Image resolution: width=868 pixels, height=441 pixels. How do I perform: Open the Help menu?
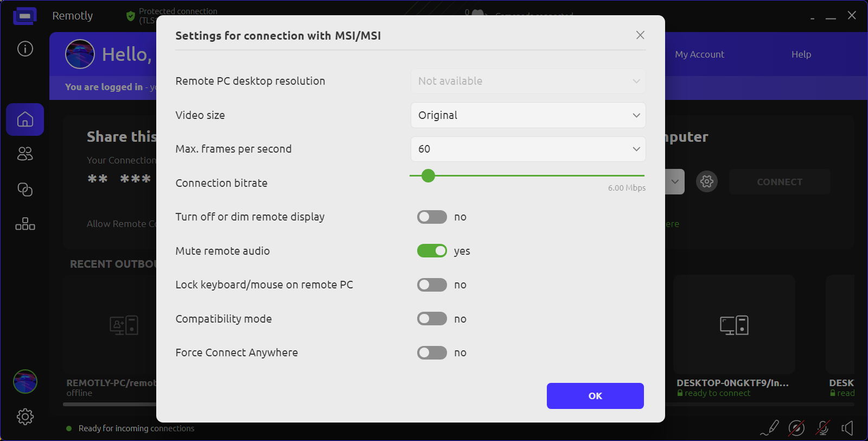tap(801, 54)
